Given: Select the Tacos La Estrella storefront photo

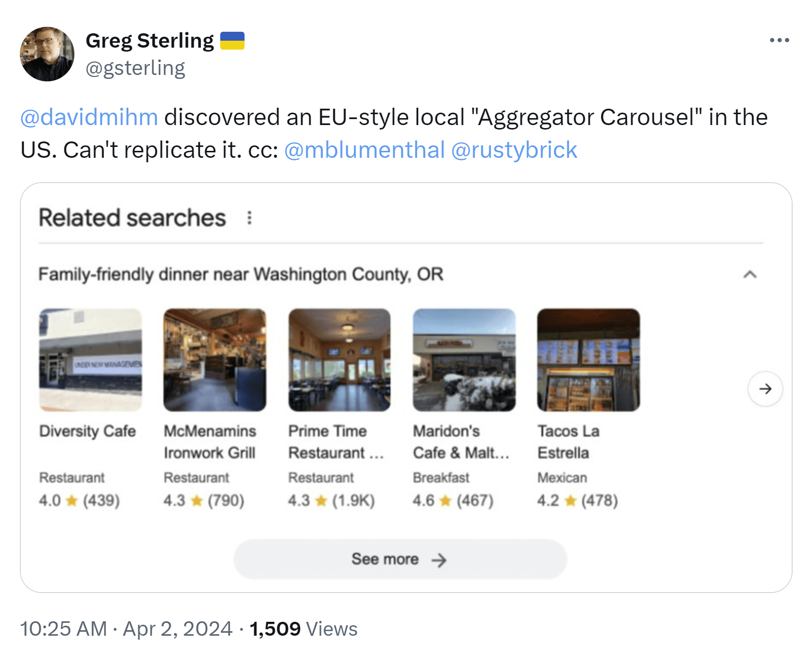Looking at the screenshot, I should pos(588,361).
